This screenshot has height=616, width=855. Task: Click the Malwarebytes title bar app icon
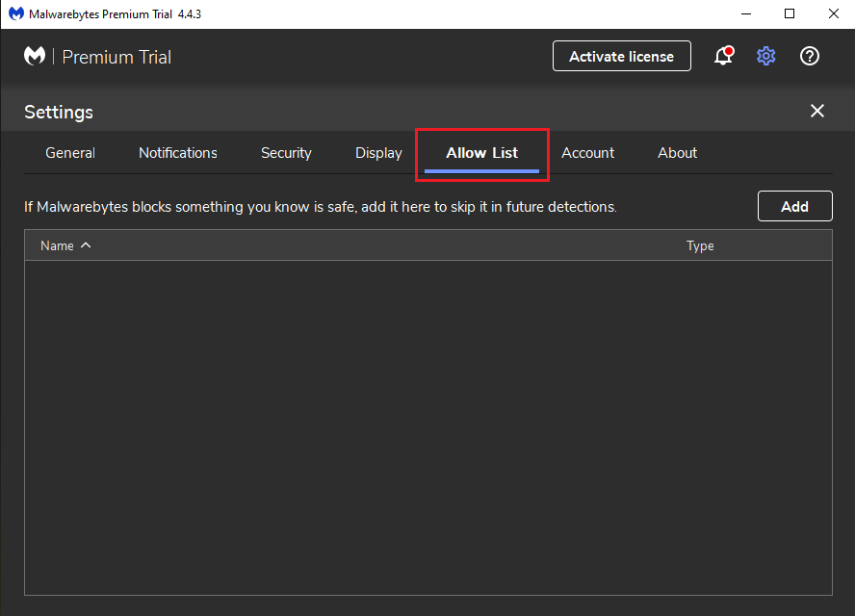coord(15,13)
